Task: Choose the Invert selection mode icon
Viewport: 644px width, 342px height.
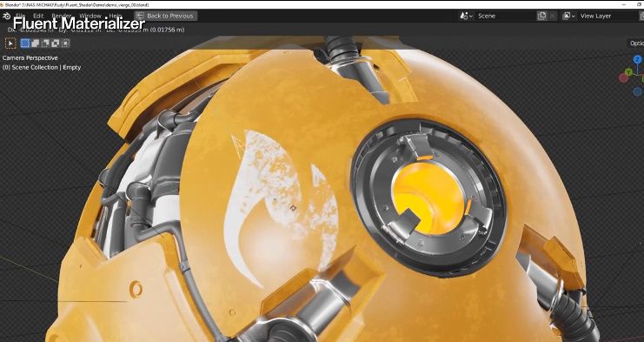Action: pos(55,44)
